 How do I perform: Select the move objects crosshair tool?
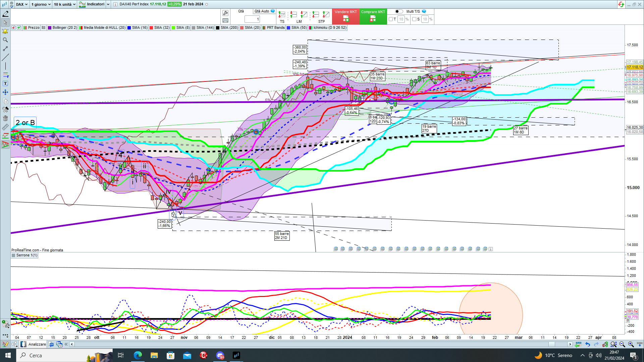[x=5, y=92]
